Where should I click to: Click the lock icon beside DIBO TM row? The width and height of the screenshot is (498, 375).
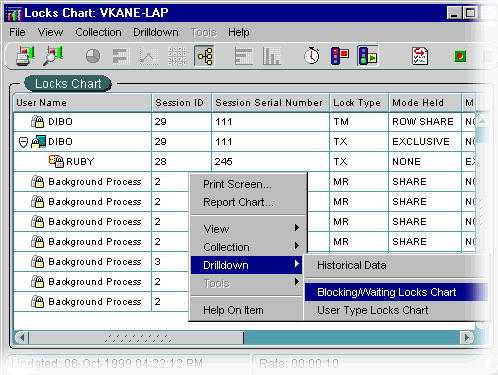click(x=37, y=122)
